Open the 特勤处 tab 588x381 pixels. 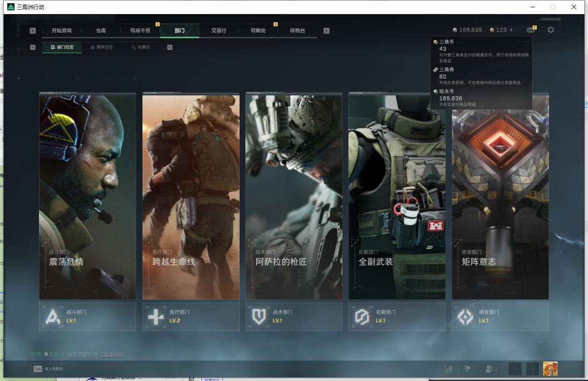coord(258,30)
